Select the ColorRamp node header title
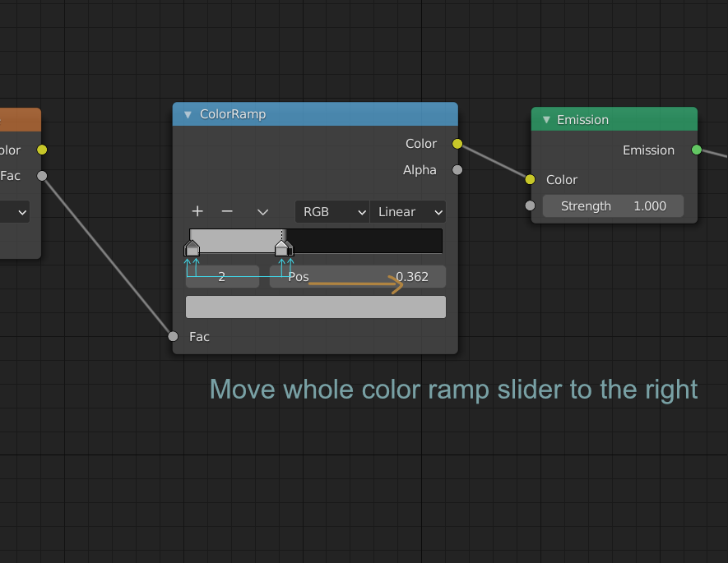Image resolution: width=728 pixels, height=563 pixels. coord(233,114)
